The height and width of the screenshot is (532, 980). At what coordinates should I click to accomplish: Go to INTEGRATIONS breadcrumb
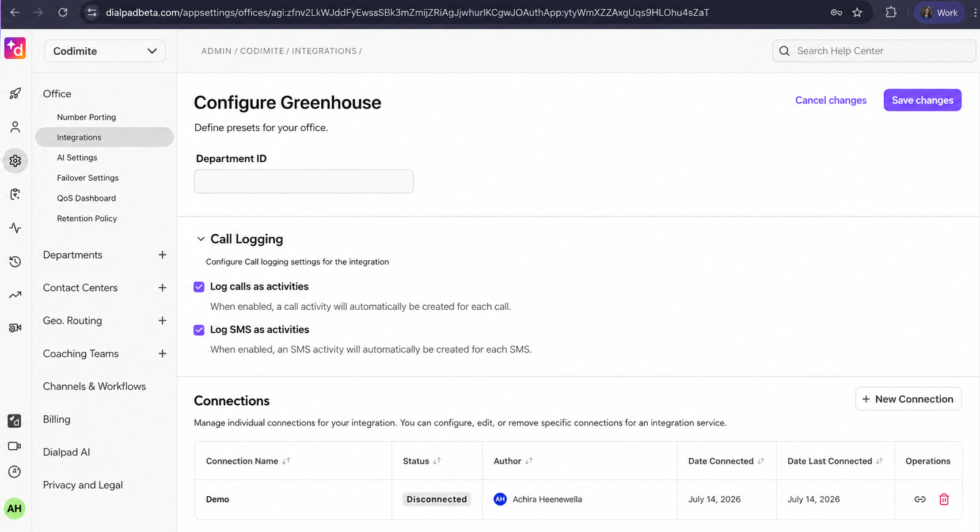tap(324, 51)
